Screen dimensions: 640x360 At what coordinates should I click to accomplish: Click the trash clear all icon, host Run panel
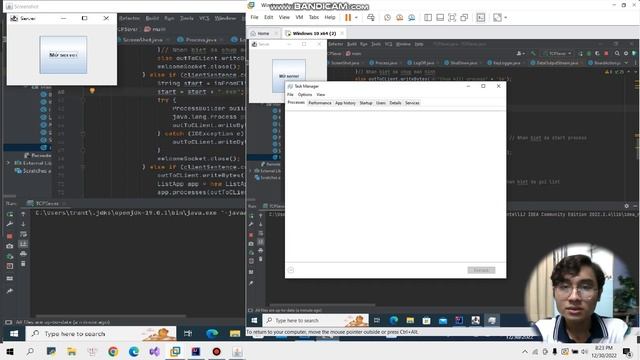tap(23, 264)
